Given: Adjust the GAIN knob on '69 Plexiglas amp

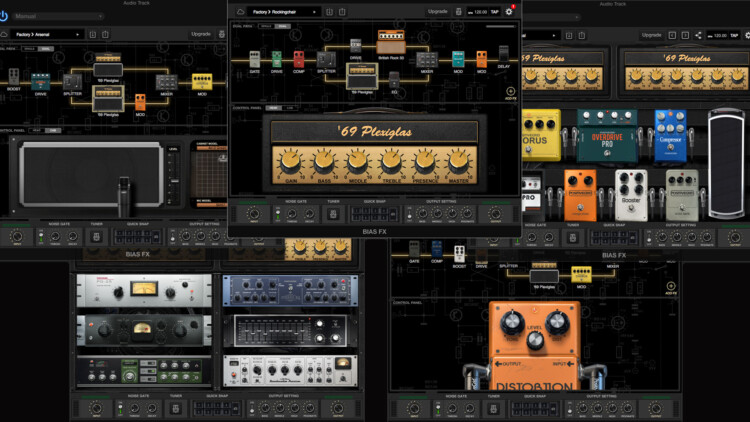Looking at the screenshot, I should [290, 163].
